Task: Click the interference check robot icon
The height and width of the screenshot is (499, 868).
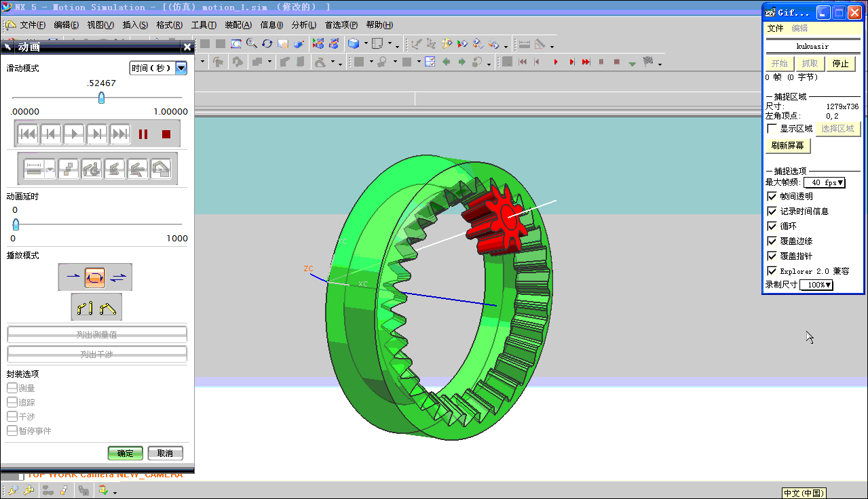Action: click(x=92, y=168)
